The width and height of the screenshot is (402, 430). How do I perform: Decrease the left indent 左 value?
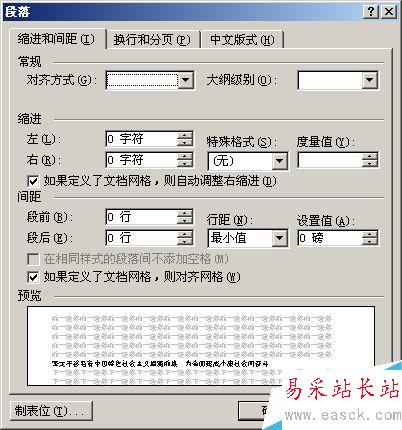[185, 143]
